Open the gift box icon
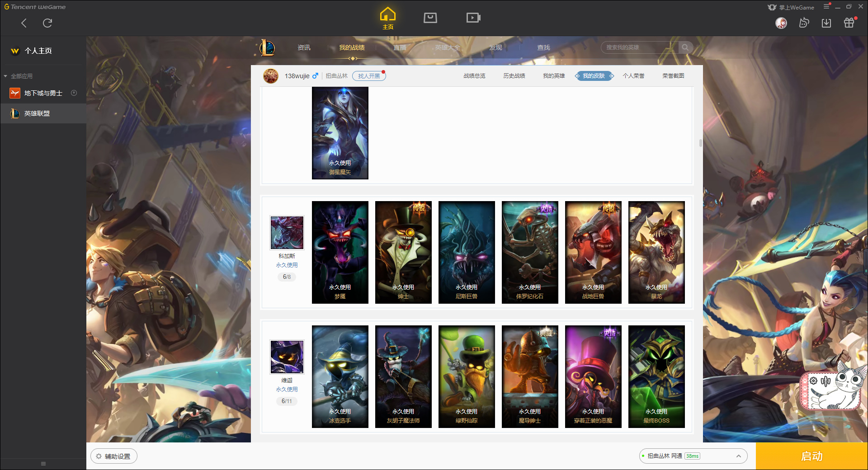868x470 pixels. [x=849, y=23]
